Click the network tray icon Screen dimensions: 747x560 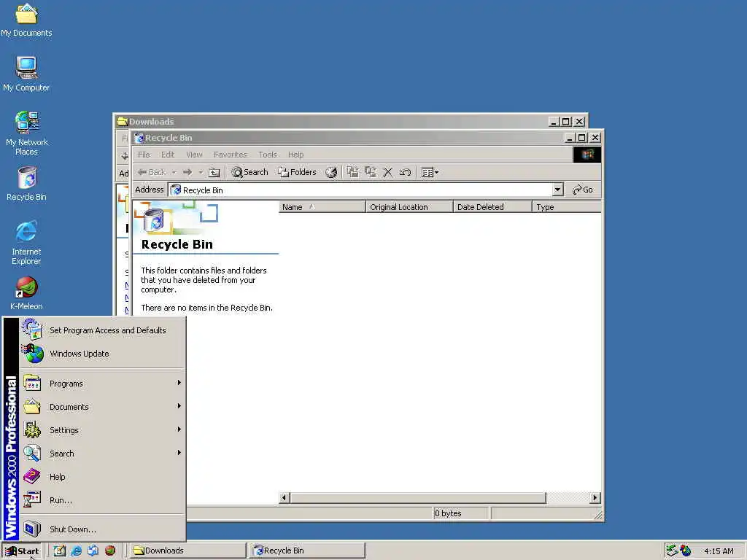pyautogui.click(x=672, y=551)
